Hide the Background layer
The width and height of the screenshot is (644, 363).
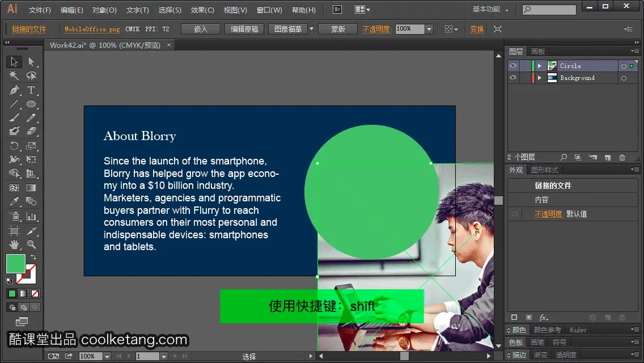(513, 78)
